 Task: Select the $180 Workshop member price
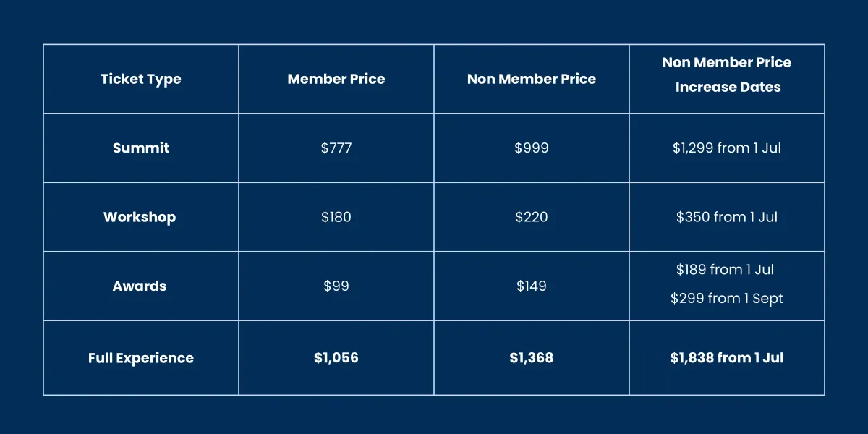pyautogui.click(x=336, y=217)
